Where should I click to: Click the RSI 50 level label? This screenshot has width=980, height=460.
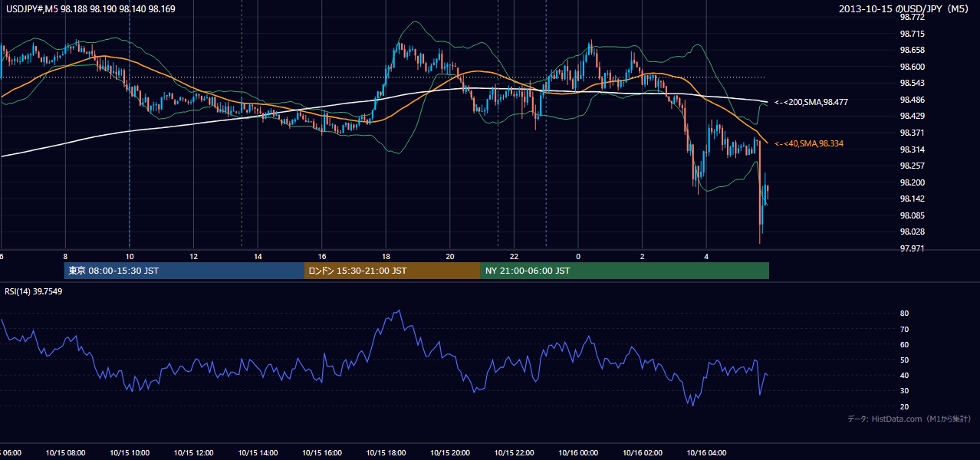pos(904,360)
